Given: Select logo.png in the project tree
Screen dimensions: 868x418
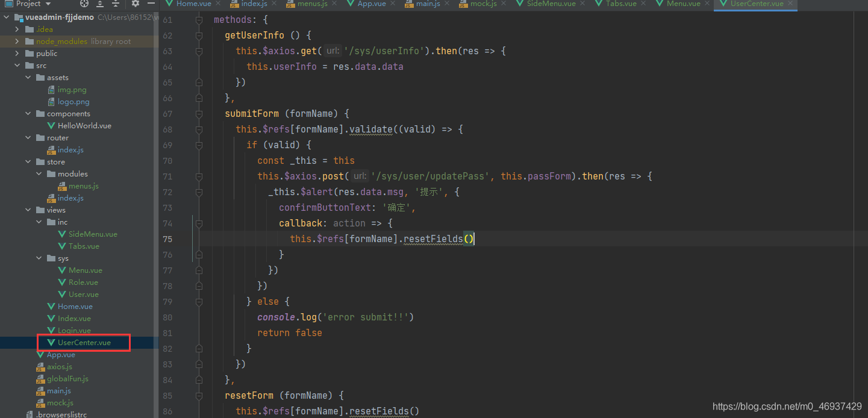Looking at the screenshot, I should tap(73, 102).
